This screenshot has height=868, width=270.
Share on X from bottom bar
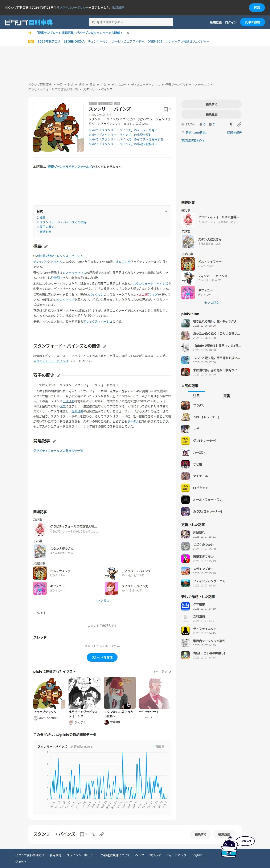(x=93, y=834)
